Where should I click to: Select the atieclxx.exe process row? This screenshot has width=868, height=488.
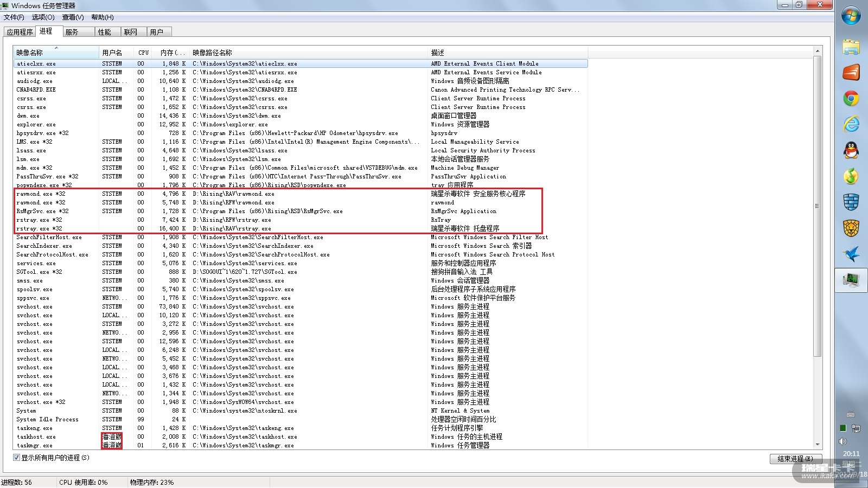[301, 63]
